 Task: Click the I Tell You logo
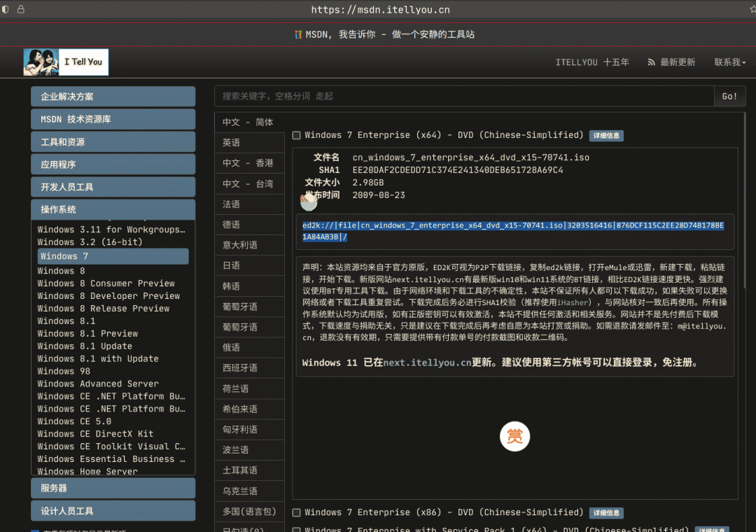pyautogui.click(x=66, y=62)
